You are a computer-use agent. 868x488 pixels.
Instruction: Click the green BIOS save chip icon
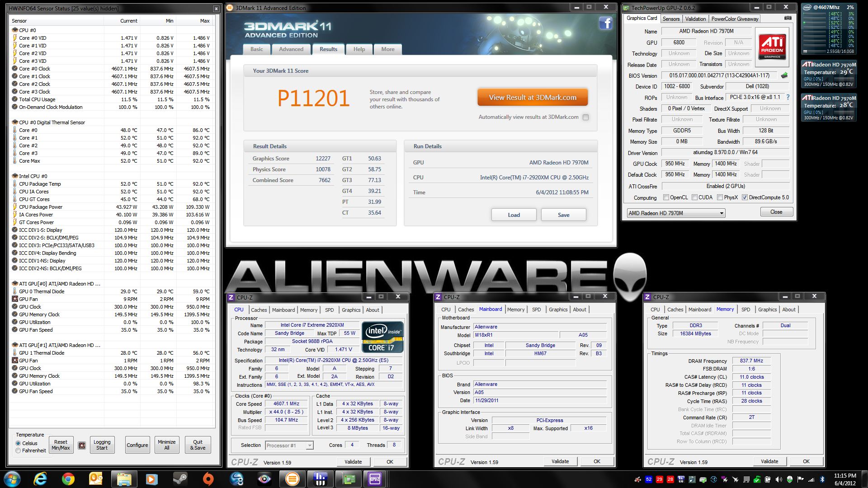[784, 75]
